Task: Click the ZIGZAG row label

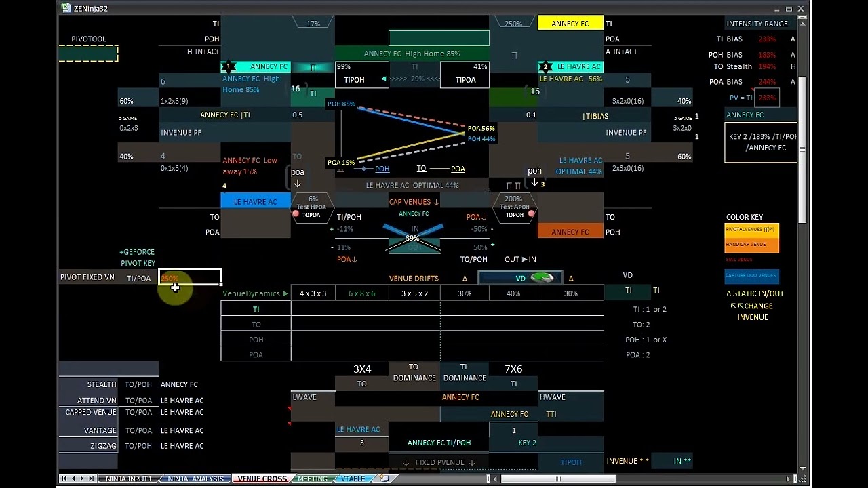Action: pyautogui.click(x=104, y=446)
